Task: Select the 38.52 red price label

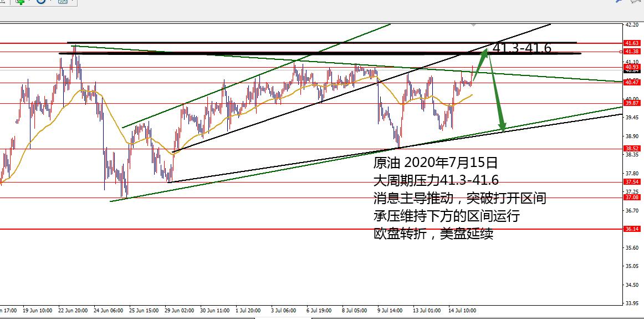Action: point(631,149)
